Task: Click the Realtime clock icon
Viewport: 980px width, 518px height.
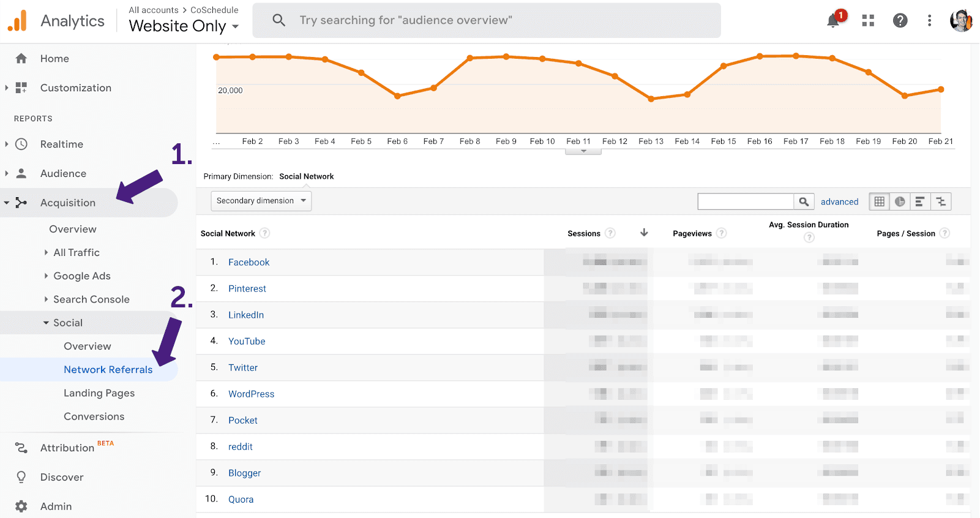Action: click(x=21, y=145)
